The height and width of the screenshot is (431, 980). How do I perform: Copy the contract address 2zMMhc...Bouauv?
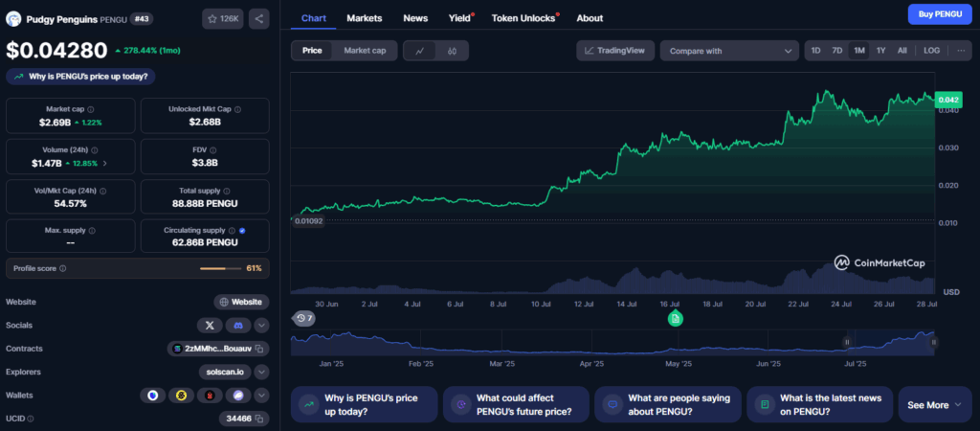(x=258, y=349)
